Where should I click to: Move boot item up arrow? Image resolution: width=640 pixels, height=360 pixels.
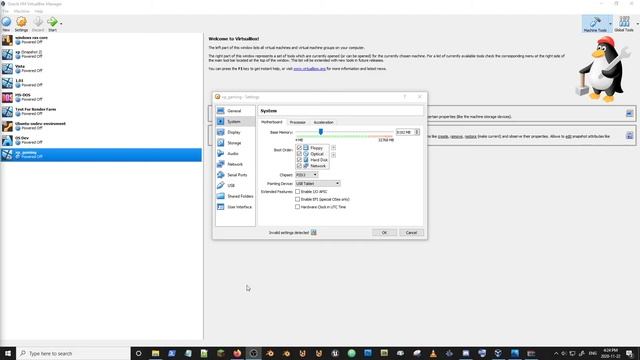(333, 147)
